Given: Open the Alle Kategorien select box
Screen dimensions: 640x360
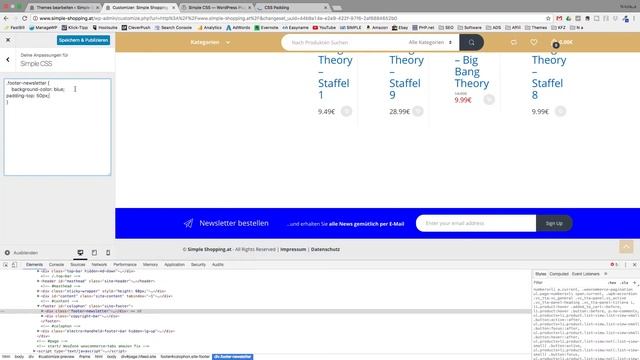Looking at the screenshot, I should pyautogui.click(x=431, y=42).
